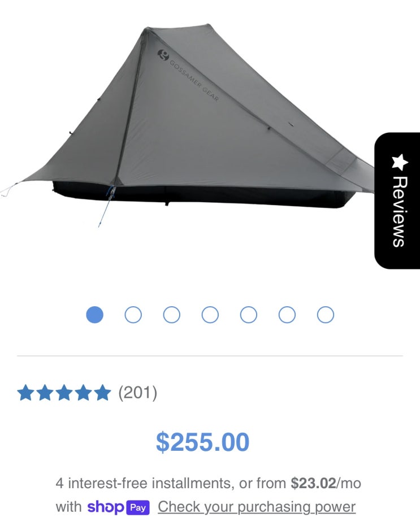Jump to the fourth carousel dot
The width and height of the screenshot is (420, 522).
pos(210,315)
